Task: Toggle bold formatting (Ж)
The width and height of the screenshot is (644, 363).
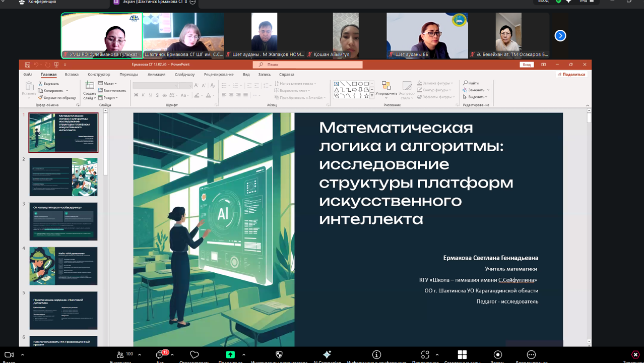Action: (x=136, y=95)
